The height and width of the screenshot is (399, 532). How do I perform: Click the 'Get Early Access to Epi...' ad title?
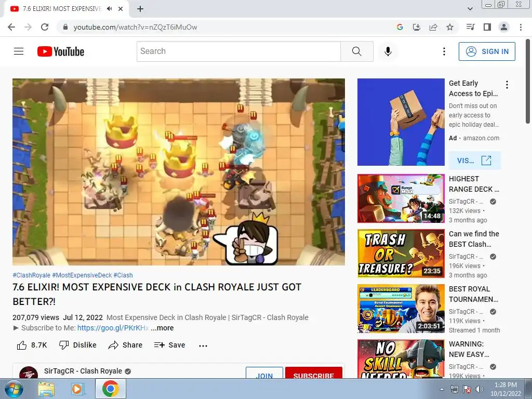tap(473, 88)
